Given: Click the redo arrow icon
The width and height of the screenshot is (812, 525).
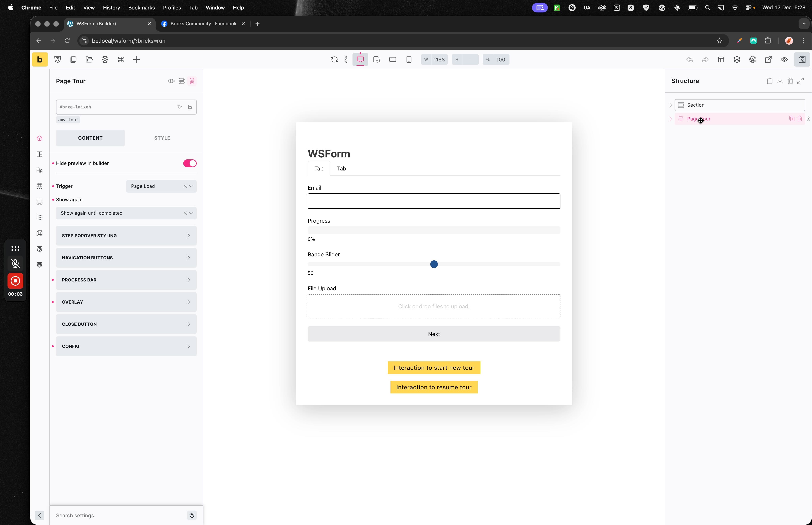Looking at the screenshot, I should click(x=705, y=60).
